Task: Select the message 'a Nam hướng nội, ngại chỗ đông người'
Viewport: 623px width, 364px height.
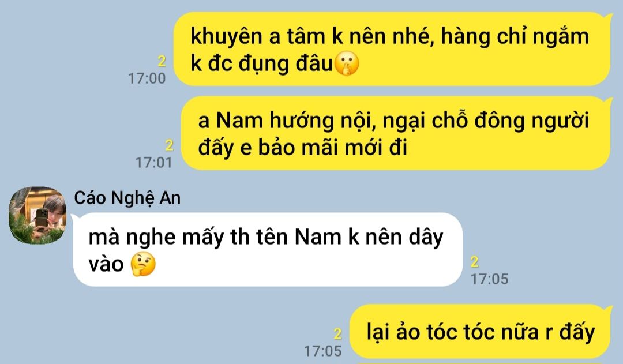Action: (396, 133)
